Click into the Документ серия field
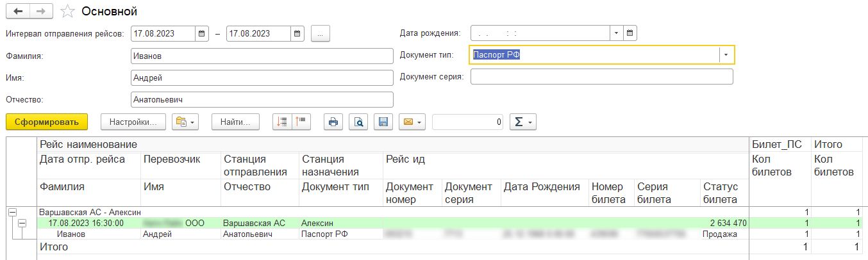The image size is (868, 260). pyautogui.click(x=601, y=77)
